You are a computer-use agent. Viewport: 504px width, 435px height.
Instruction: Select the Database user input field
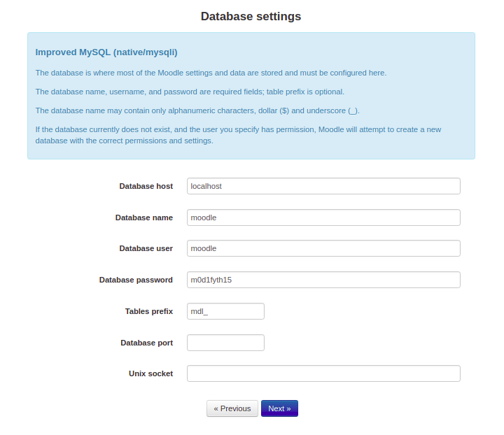coord(323,248)
